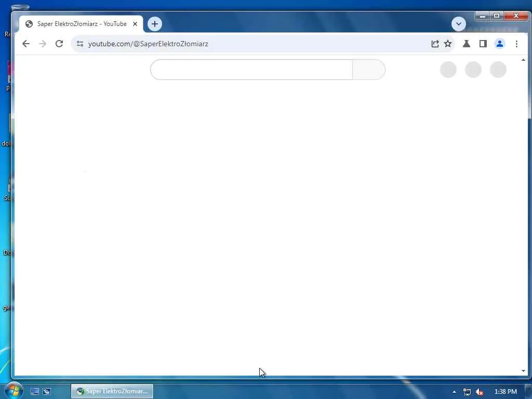Open the Chrome three-dot menu

click(x=516, y=44)
